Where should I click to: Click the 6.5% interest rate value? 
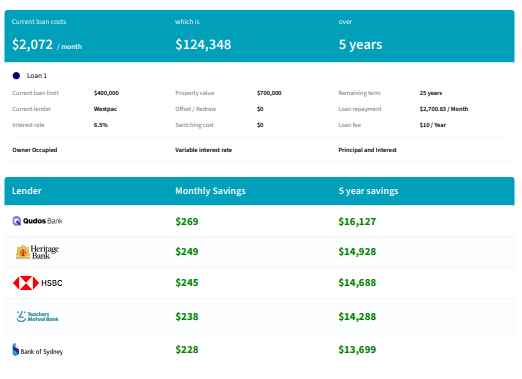(x=101, y=125)
